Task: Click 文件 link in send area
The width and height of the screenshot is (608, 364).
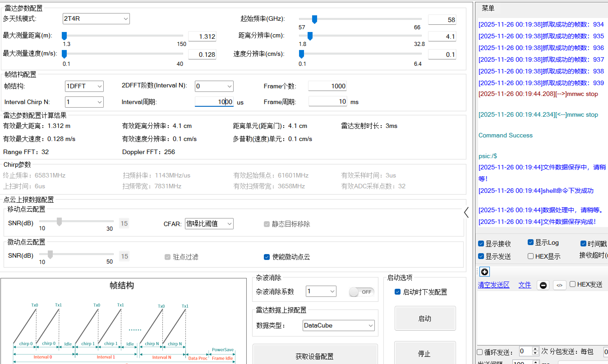Action: [525, 285]
